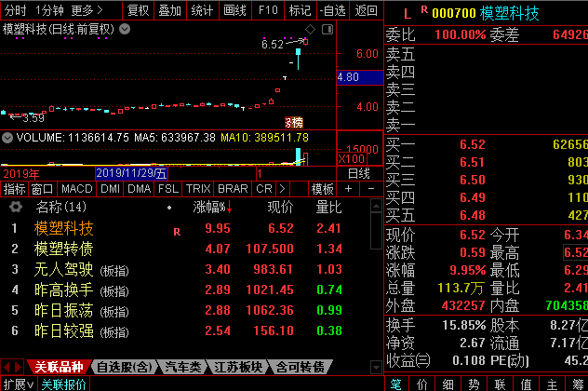Image resolution: width=588 pixels, height=391 pixels.
Task: Select the TRIX indicator
Action: [198, 189]
